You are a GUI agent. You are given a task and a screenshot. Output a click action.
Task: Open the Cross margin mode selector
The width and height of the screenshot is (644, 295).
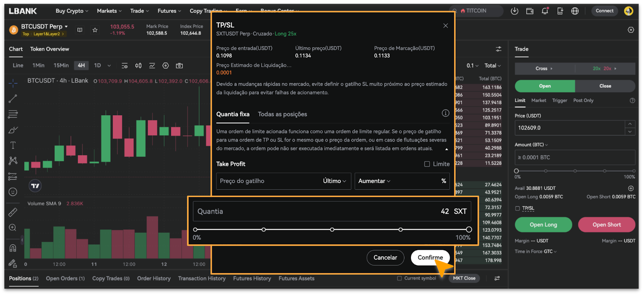pyautogui.click(x=544, y=69)
